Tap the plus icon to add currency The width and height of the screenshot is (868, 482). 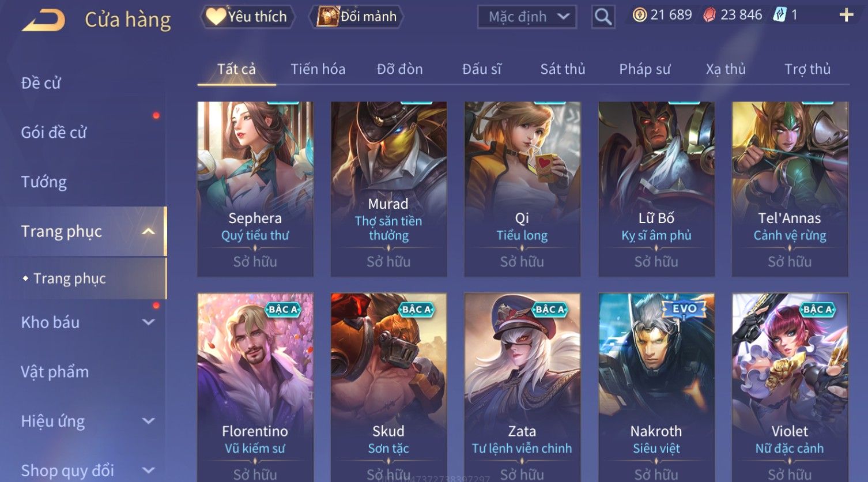(846, 16)
